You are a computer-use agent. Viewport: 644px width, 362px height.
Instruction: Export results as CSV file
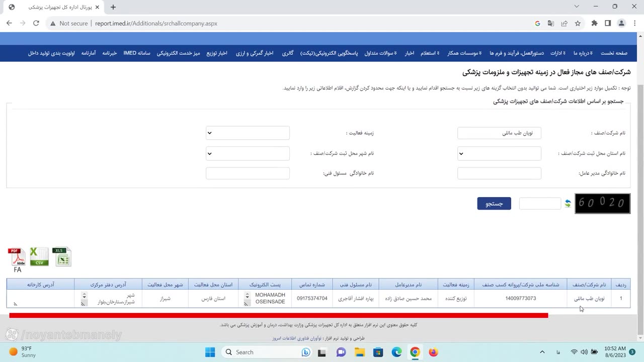pyautogui.click(x=39, y=256)
